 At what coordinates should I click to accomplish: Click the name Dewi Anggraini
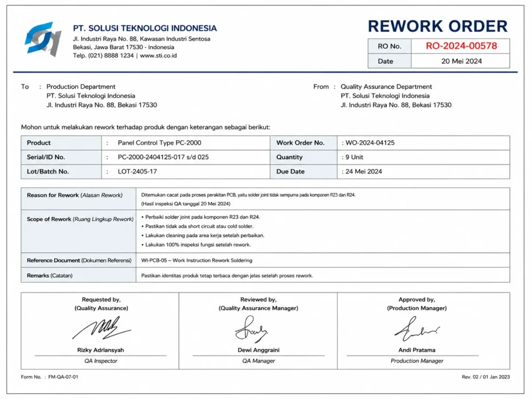pyautogui.click(x=258, y=350)
